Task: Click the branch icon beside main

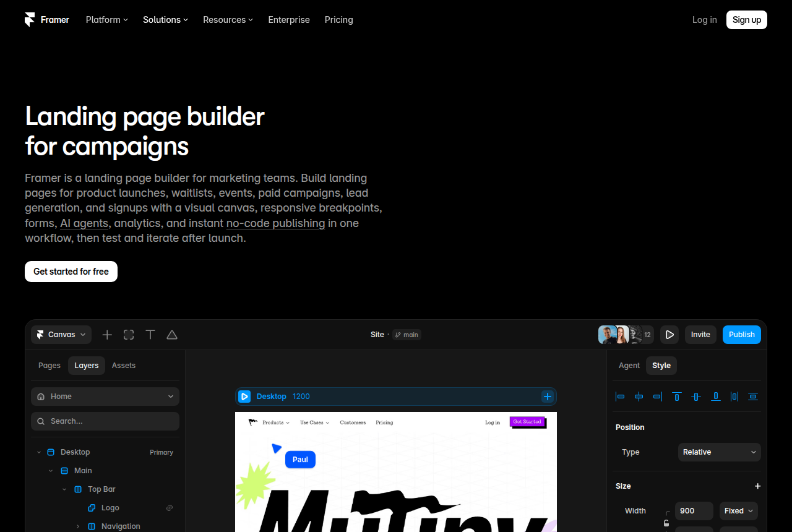Action: coord(398,335)
